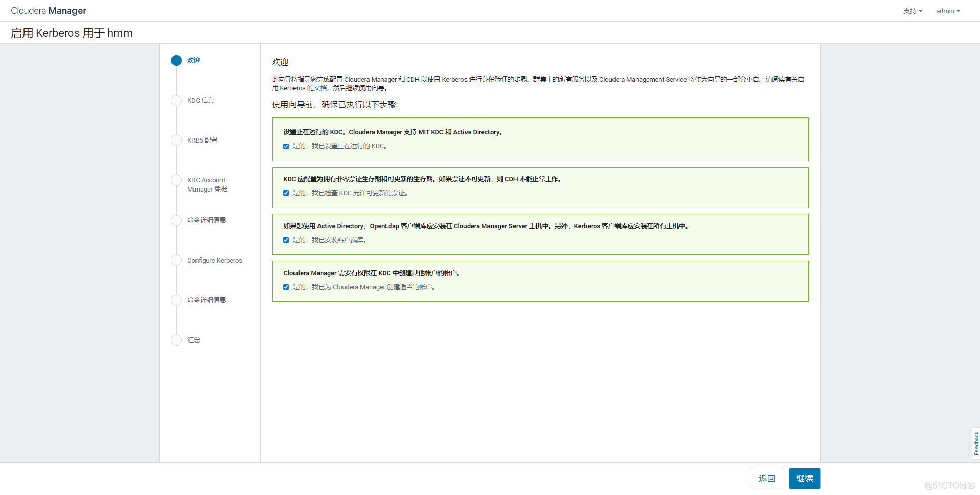The width and height of the screenshot is (980, 495).
Task: Click the 设置正在运行的 KDC bold heading
Action: click(x=394, y=132)
